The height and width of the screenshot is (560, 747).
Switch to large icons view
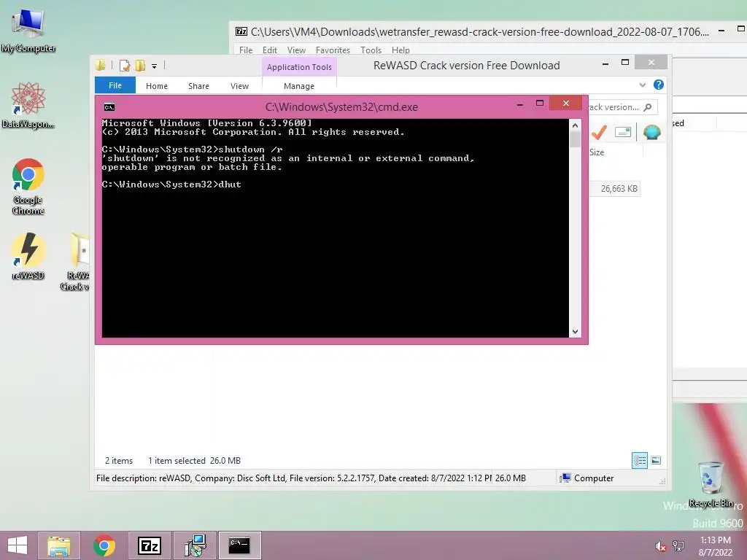(x=656, y=461)
